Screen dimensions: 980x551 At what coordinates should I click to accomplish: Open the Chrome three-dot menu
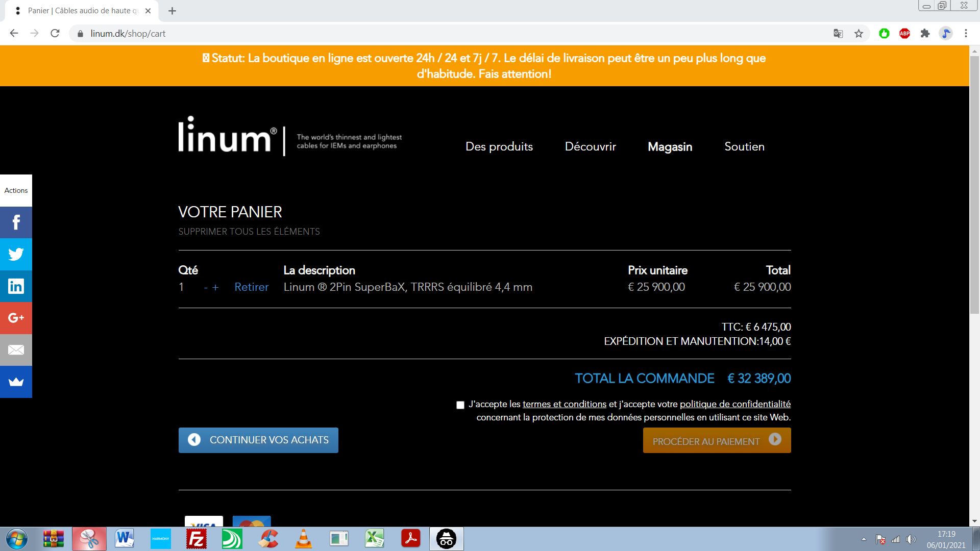tap(966, 34)
